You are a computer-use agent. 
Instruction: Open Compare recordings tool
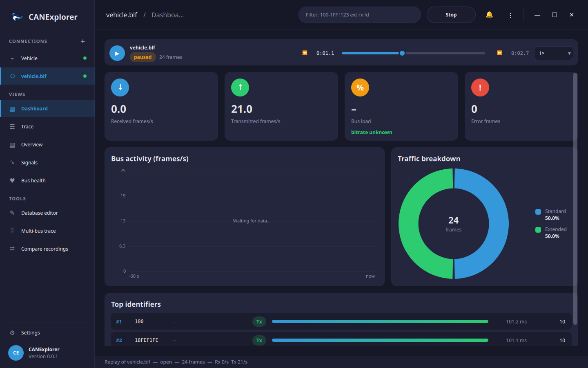47,249
